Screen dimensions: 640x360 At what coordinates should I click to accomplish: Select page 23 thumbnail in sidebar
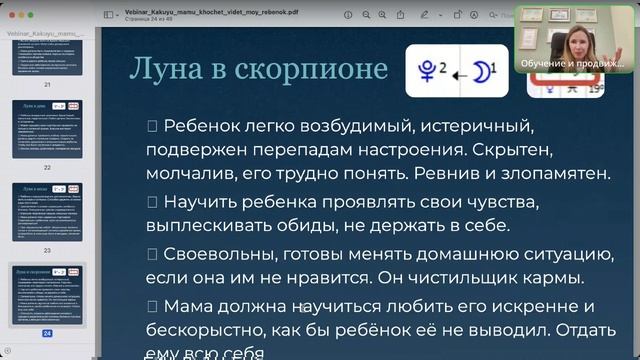pos(47,212)
